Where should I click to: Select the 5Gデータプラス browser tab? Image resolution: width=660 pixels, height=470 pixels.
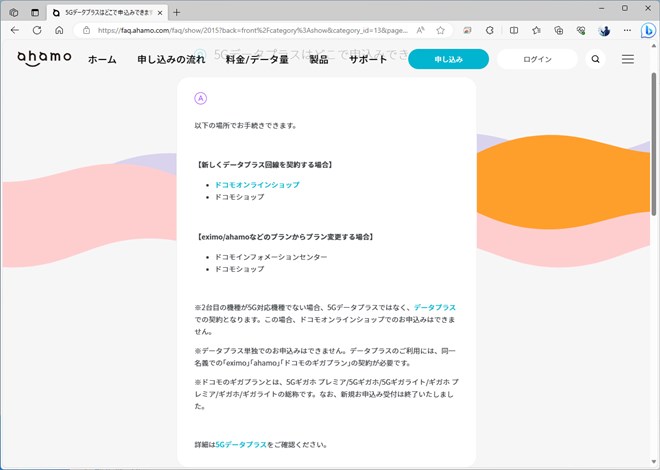tap(107, 13)
